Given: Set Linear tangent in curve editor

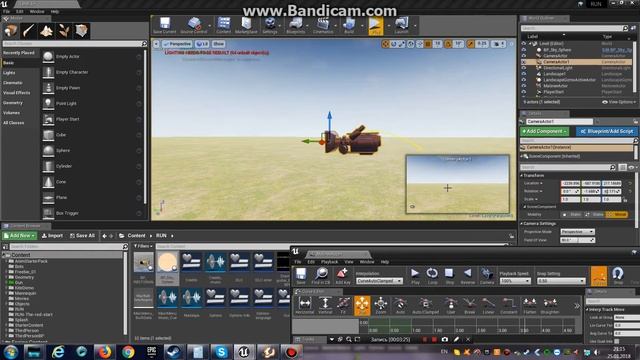Looking at the screenshot, I should click(x=488, y=305).
